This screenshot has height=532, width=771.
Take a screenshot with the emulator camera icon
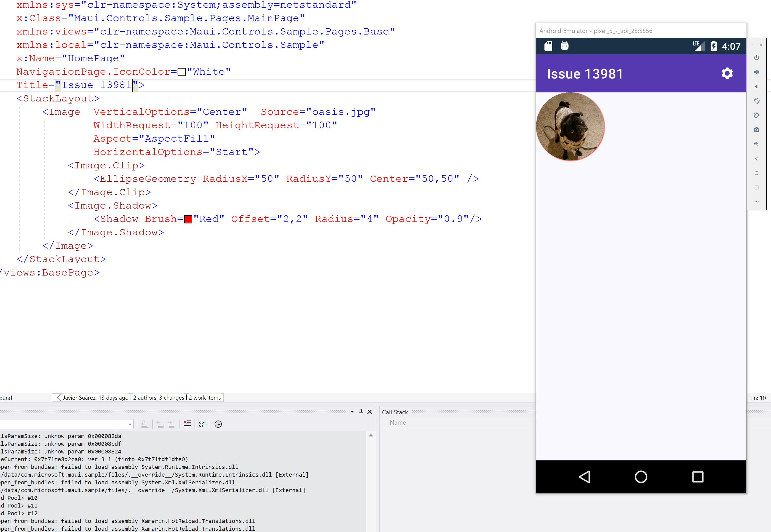756,130
